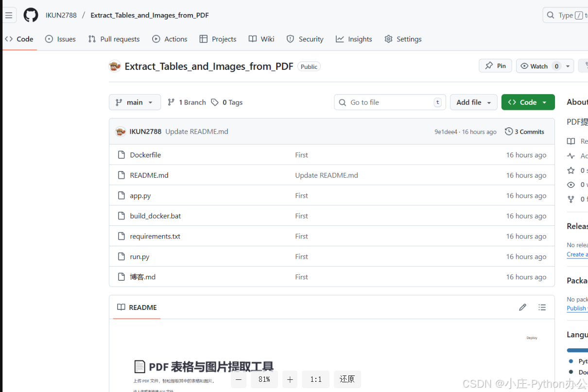Image resolution: width=588 pixels, height=392 pixels.
Task: Open the hamburger navigation menu
Action: click(x=9, y=15)
